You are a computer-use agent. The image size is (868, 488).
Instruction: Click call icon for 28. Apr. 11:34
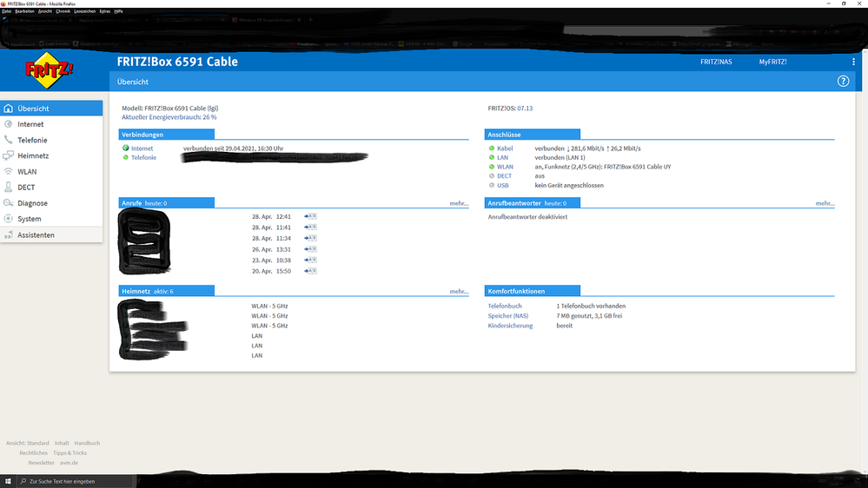point(310,238)
